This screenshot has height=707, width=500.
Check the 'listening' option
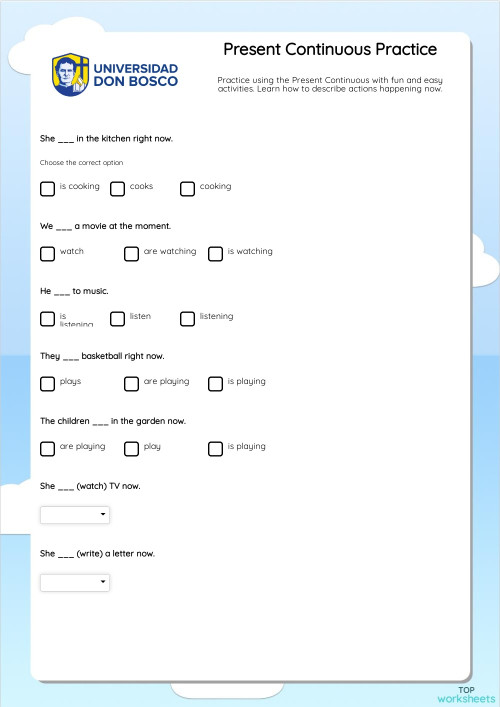(x=187, y=319)
